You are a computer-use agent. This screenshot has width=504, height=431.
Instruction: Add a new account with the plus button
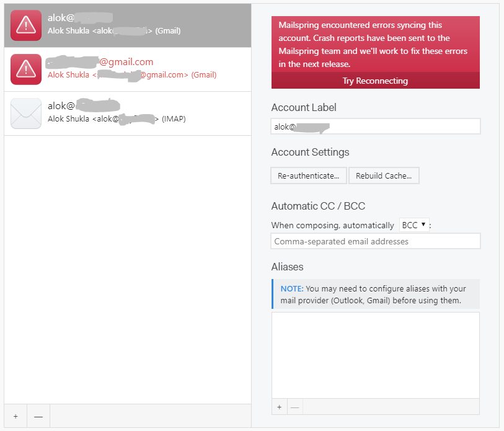[x=15, y=417]
